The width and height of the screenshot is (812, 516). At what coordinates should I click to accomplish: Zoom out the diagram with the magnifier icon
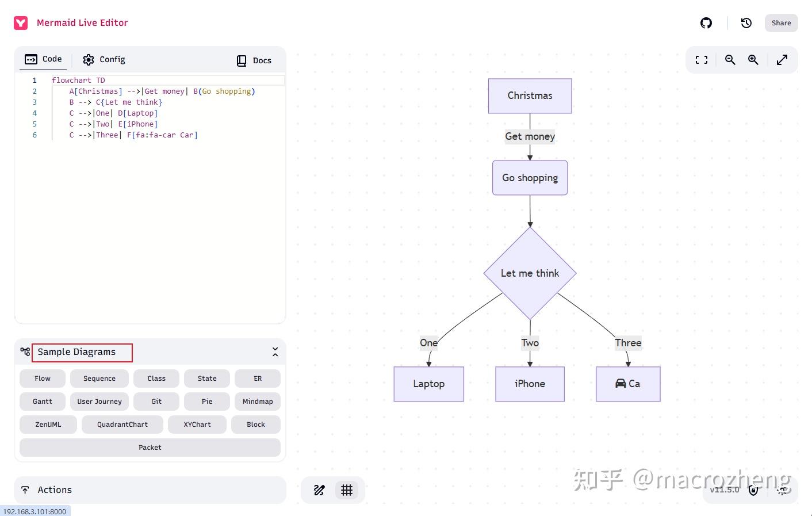pyautogui.click(x=730, y=60)
